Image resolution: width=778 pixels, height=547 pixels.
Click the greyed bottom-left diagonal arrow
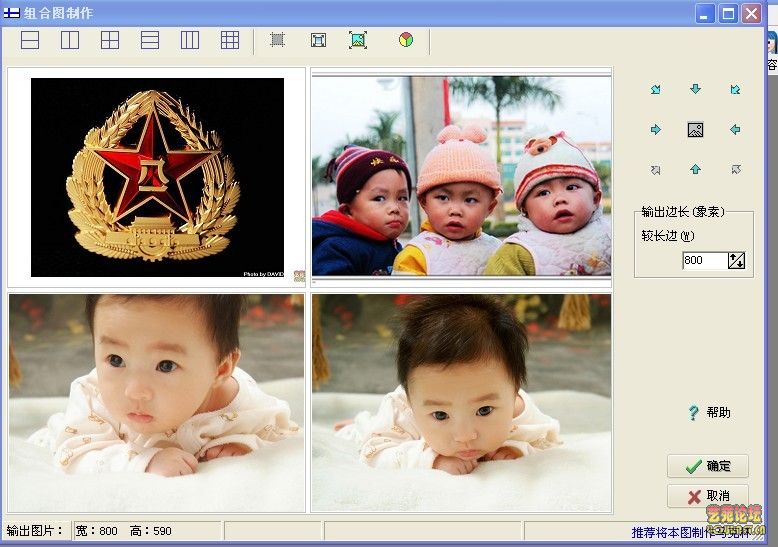655,170
